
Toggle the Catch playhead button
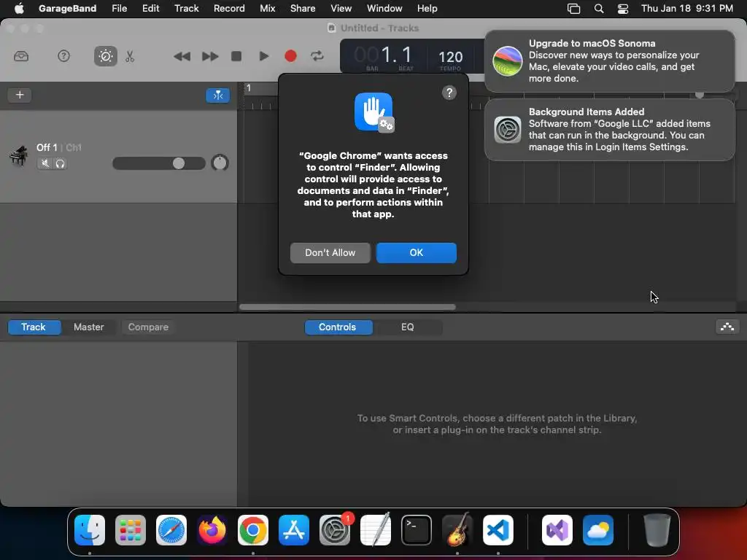point(217,96)
